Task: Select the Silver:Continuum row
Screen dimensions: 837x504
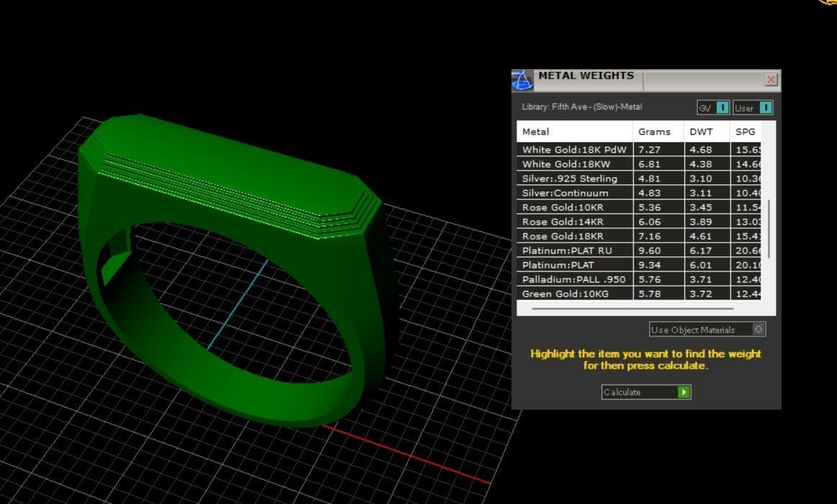Action: [638, 192]
